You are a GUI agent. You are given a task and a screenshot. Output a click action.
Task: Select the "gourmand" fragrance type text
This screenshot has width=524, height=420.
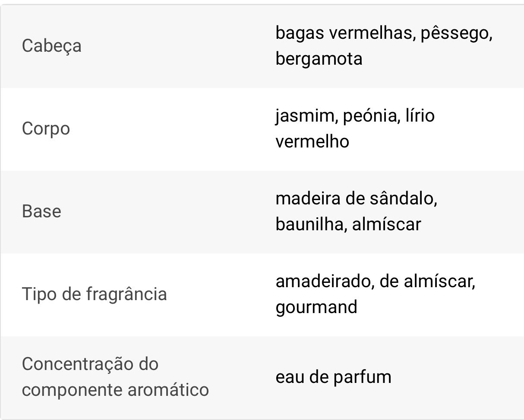(x=316, y=307)
